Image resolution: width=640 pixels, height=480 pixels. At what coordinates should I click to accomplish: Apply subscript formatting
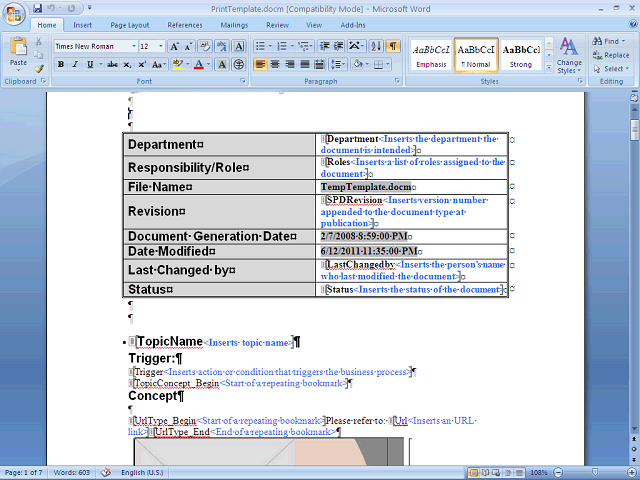point(127,64)
